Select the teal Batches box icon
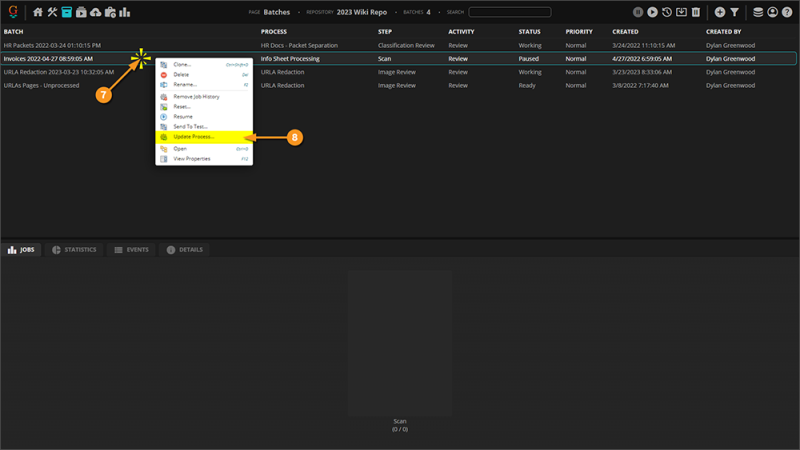Image resolution: width=800 pixels, height=450 pixels. coord(67,12)
